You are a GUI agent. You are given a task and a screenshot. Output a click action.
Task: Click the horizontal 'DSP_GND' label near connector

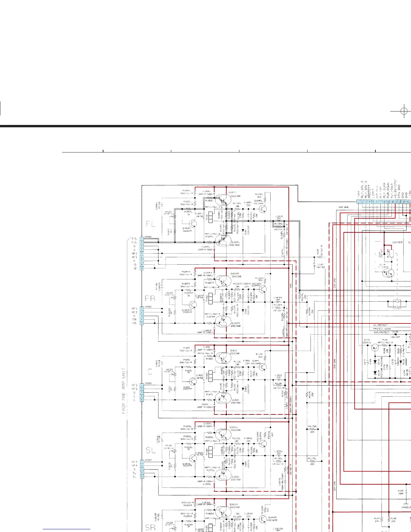click(x=344, y=207)
